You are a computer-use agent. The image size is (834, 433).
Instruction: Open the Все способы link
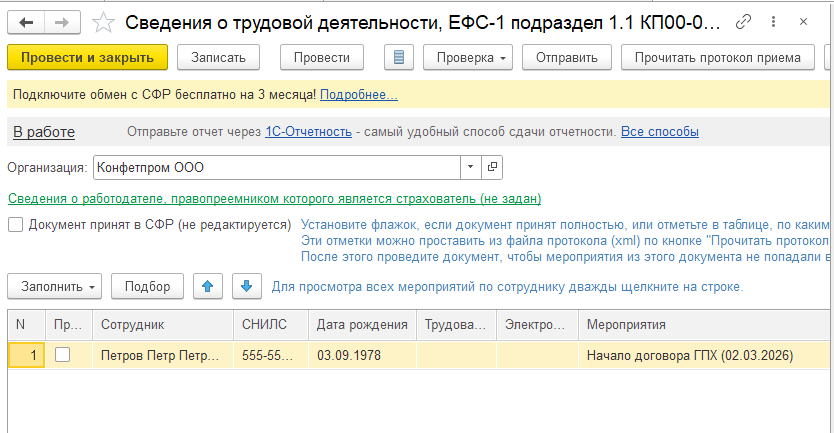click(660, 132)
